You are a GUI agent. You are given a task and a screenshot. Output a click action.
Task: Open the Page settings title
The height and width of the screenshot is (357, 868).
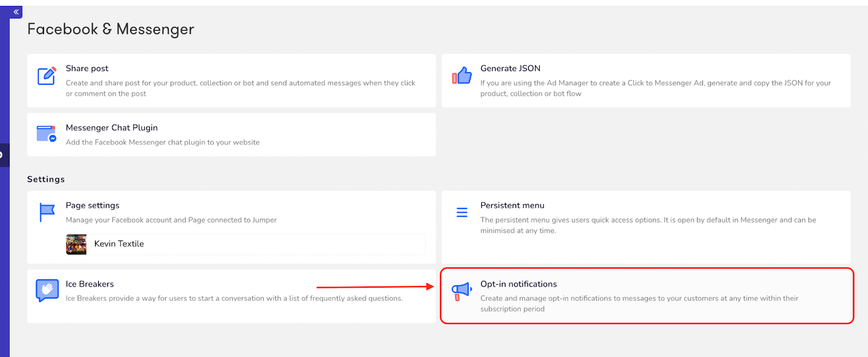92,205
